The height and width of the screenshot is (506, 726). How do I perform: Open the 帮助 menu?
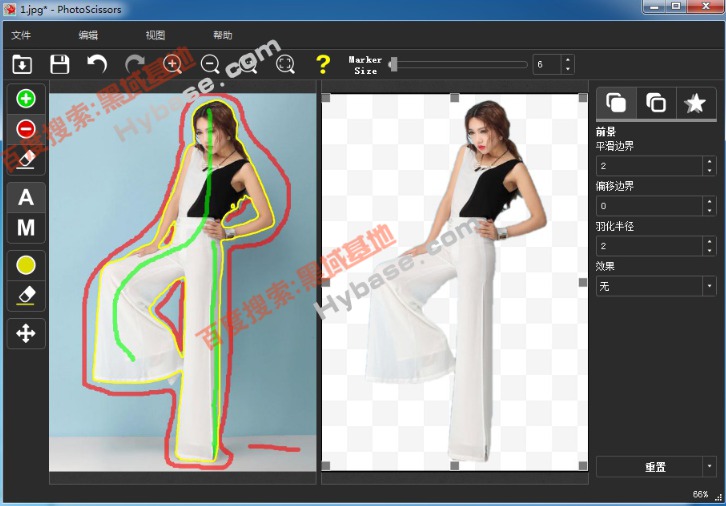tap(222, 35)
